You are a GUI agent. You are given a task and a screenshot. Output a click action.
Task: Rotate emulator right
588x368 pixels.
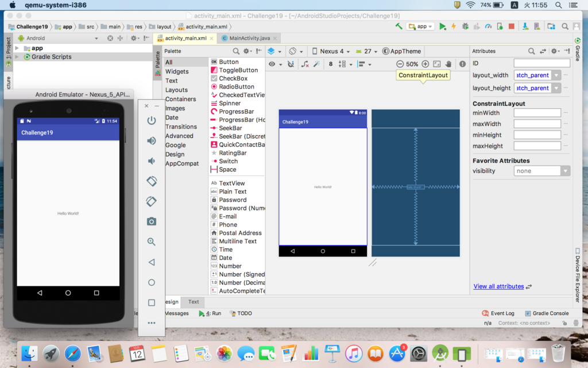[x=151, y=201]
